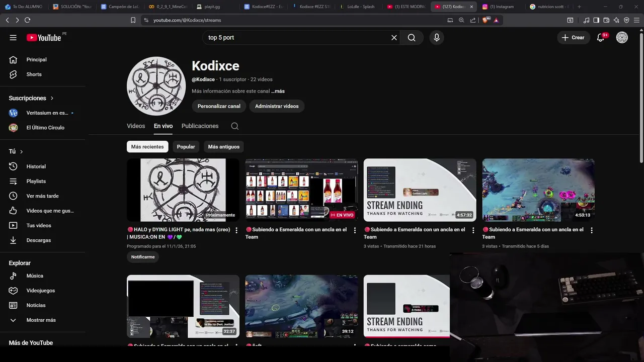Reload the page in the browser
The width and height of the screenshot is (644, 362).
27,20
